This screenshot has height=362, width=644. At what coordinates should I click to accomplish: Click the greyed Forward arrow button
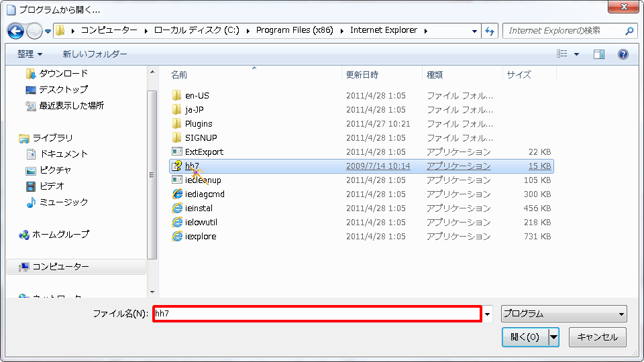[34, 31]
